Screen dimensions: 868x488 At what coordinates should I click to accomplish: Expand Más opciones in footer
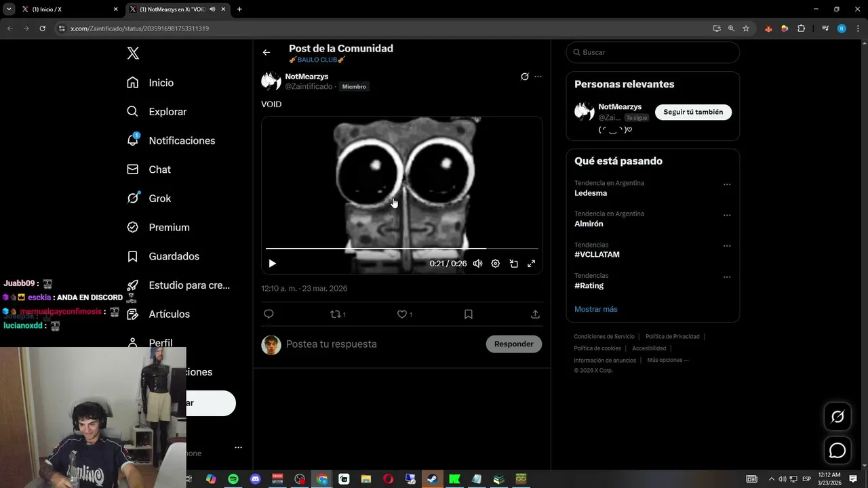[667, 360]
